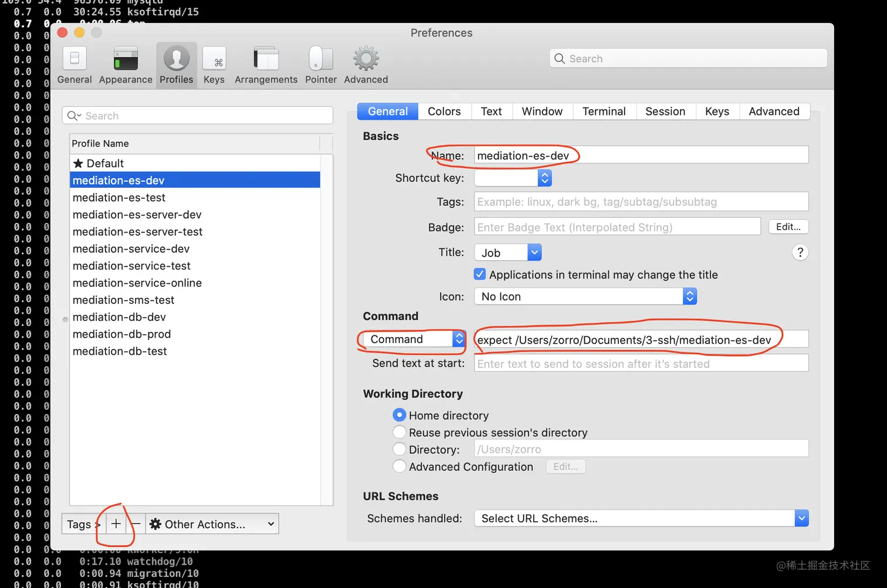The width and height of the screenshot is (887, 588).
Task: Open the Title dropdown showing Job
Action: pyautogui.click(x=508, y=253)
